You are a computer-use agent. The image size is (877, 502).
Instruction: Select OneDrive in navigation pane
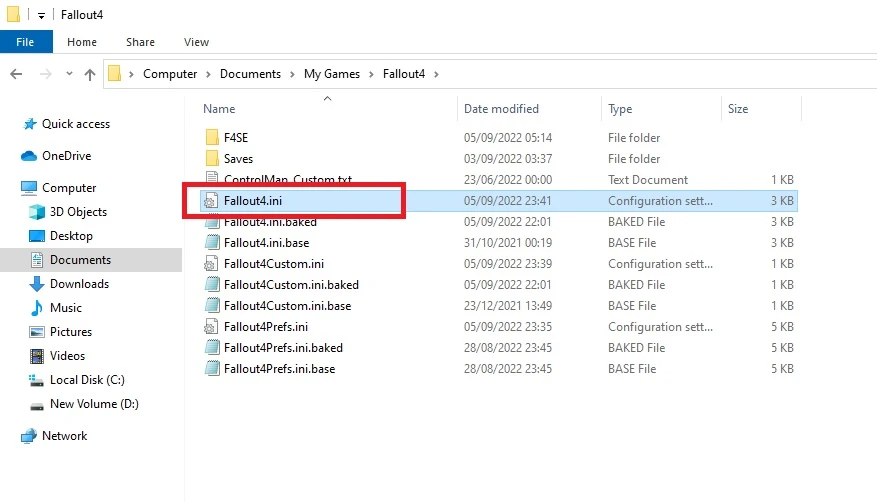(x=67, y=156)
